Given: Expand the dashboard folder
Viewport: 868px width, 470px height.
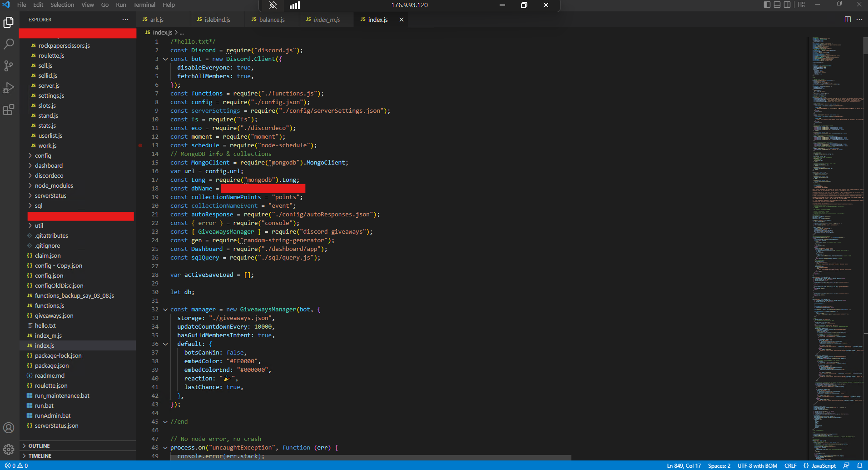Looking at the screenshot, I should click(x=49, y=166).
